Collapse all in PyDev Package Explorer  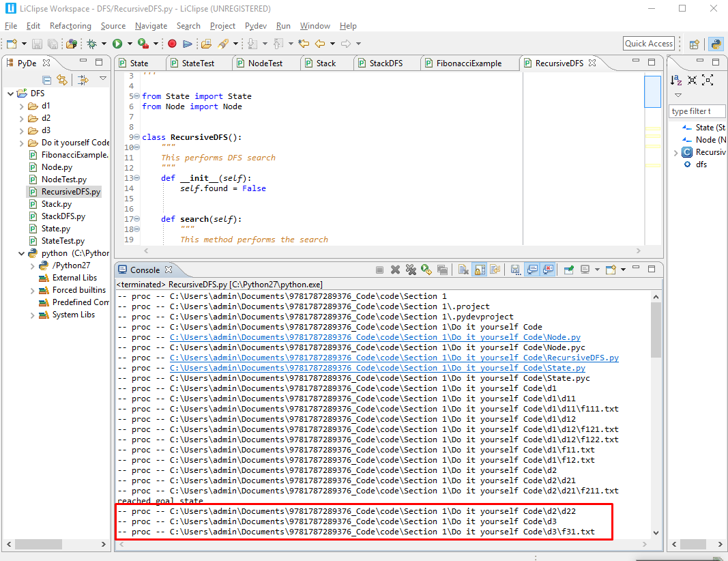tap(46, 80)
